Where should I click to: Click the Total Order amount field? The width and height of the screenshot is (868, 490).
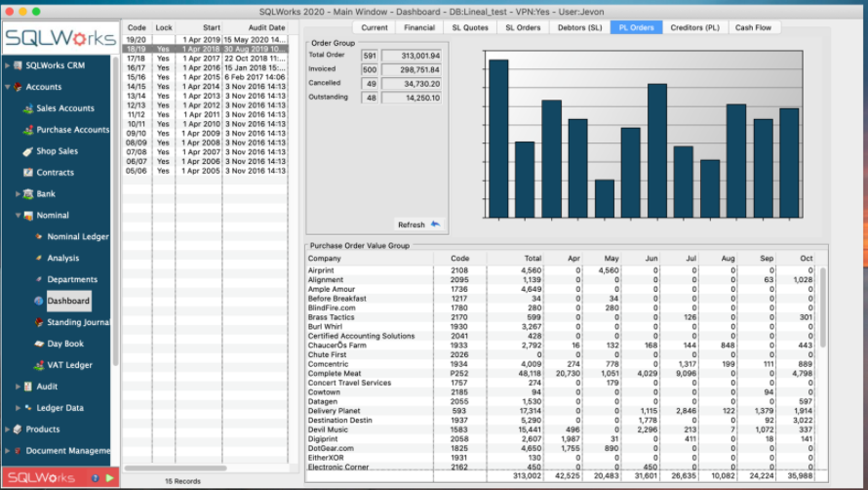pyautogui.click(x=412, y=56)
